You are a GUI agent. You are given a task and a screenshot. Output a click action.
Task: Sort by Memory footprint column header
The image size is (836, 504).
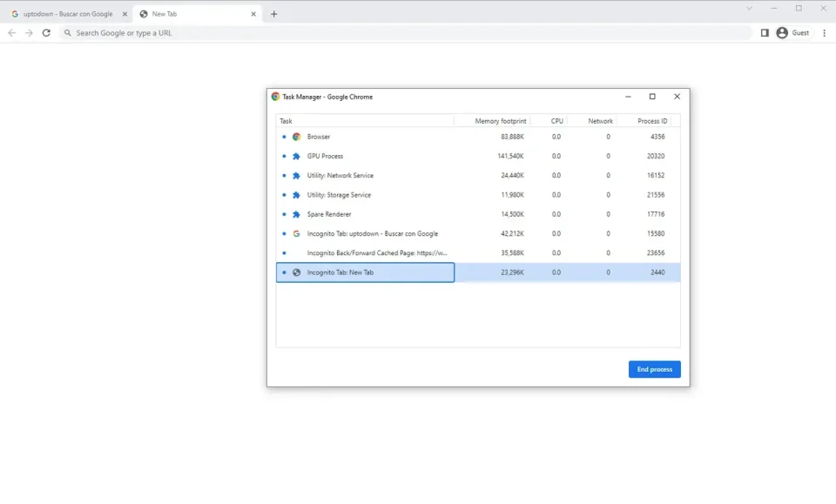(x=499, y=121)
